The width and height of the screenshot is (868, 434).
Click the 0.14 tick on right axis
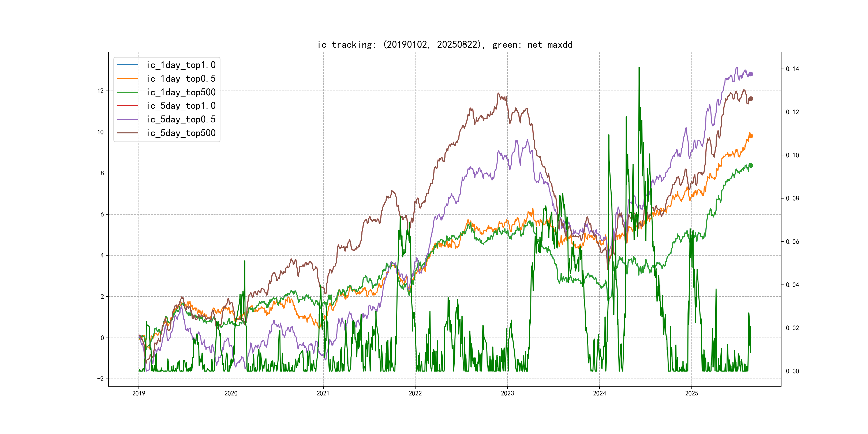click(x=792, y=69)
